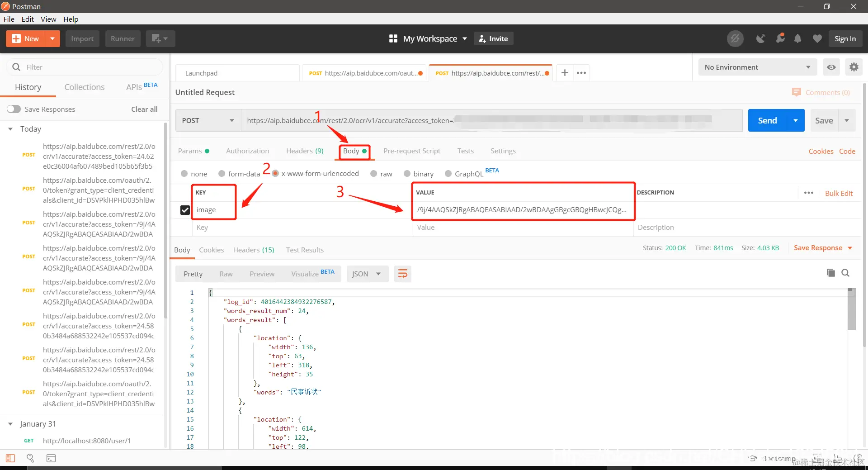Select the none body type
The width and height of the screenshot is (868, 470).
(184, 174)
